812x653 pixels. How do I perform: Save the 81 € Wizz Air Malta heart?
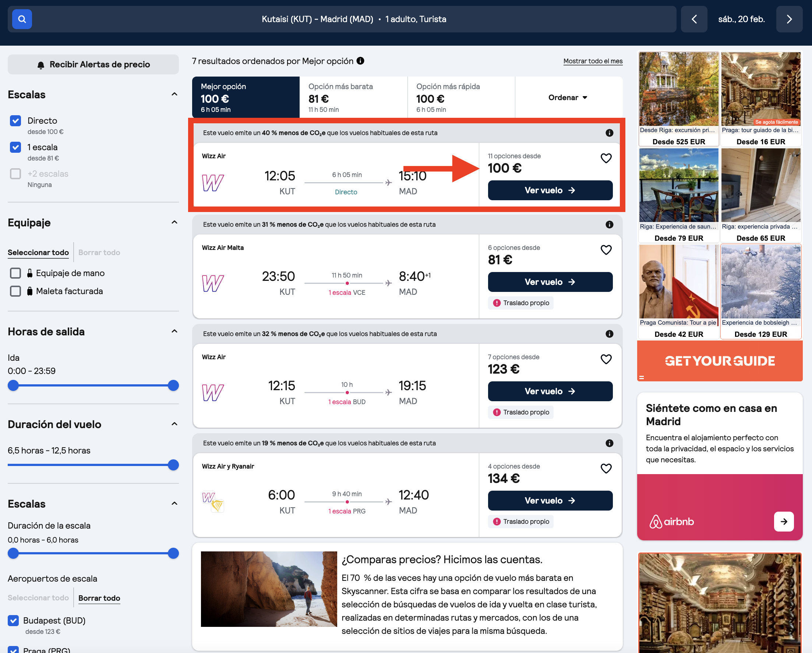click(606, 250)
